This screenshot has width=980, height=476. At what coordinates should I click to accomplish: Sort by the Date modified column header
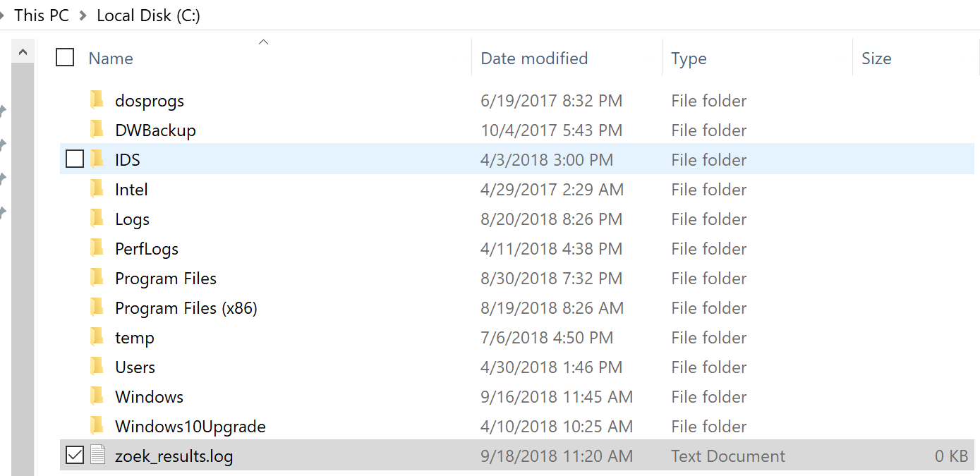click(x=534, y=59)
